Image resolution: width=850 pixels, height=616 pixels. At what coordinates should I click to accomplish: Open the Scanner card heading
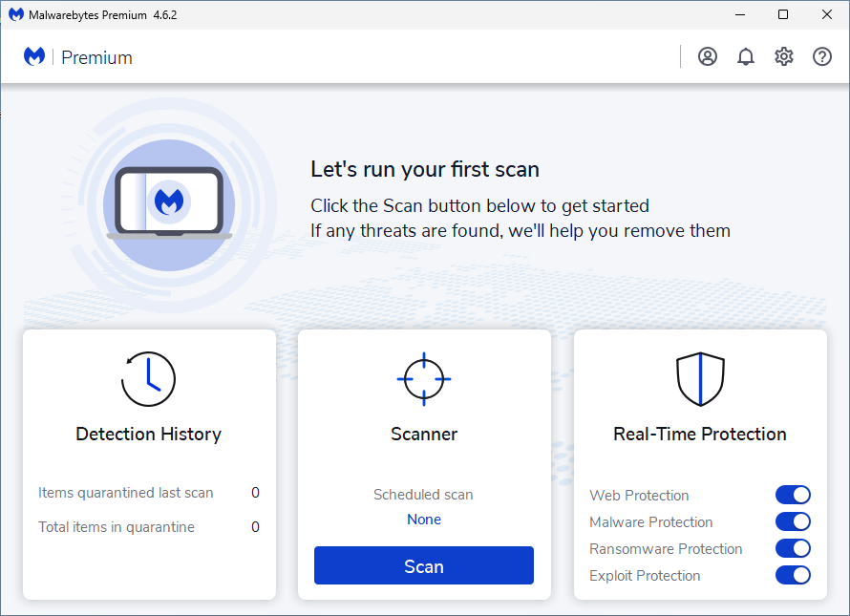(424, 434)
